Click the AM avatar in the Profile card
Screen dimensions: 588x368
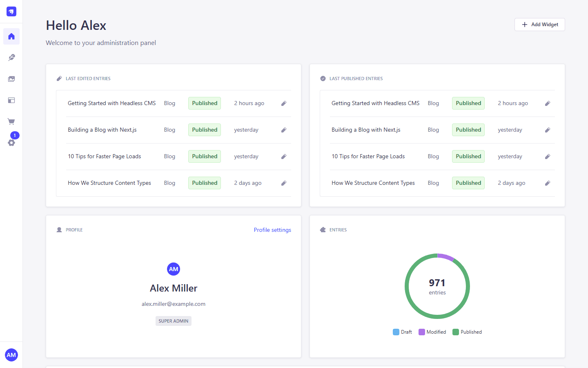pos(174,269)
